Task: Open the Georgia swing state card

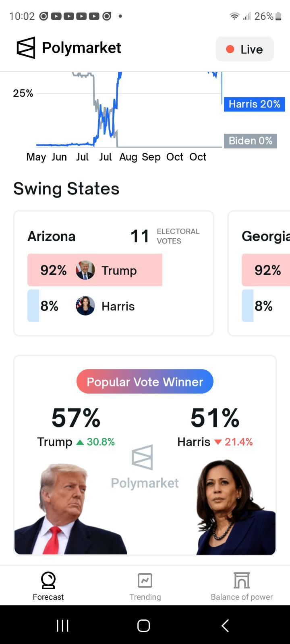Action: [259, 273]
